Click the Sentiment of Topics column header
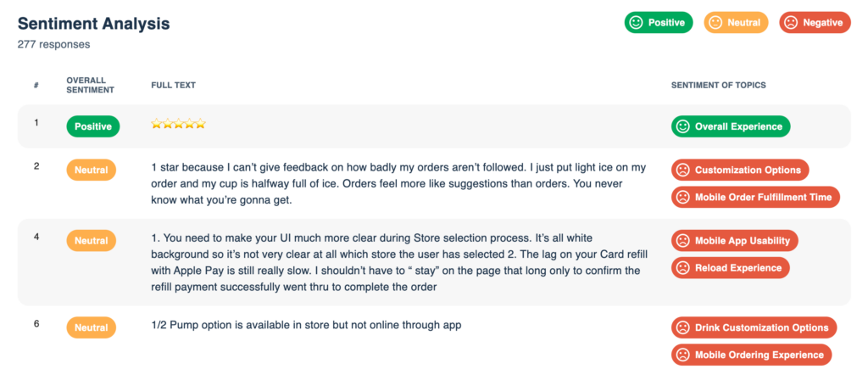The height and width of the screenshot is (369, 868). click(x=719, y=86)
